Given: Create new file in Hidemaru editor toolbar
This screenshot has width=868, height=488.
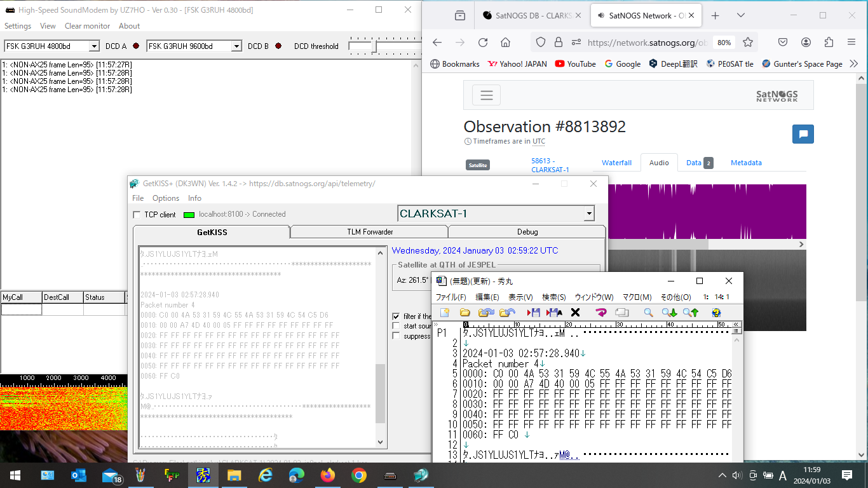Looking at the screenshot, I should coord(445,313).
